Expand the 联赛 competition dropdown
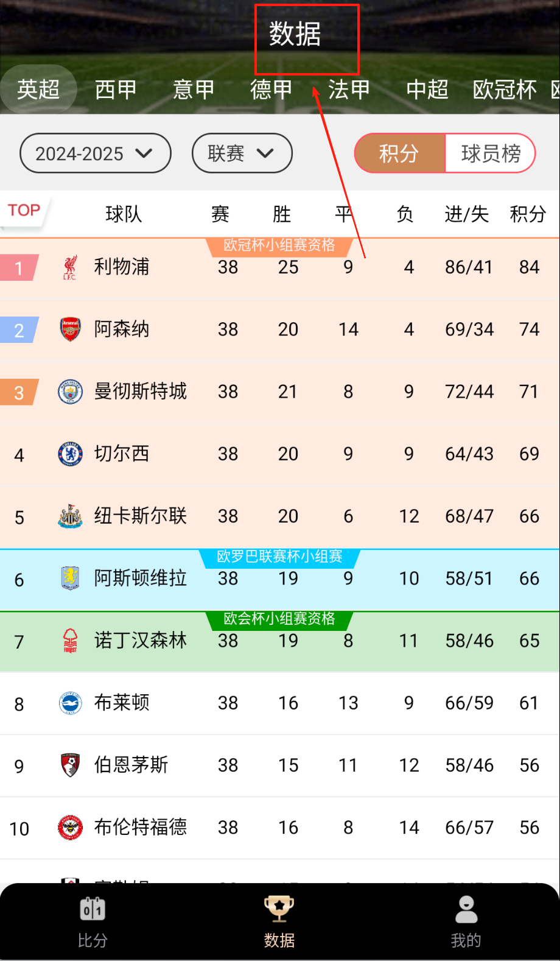 click(242, 153)
